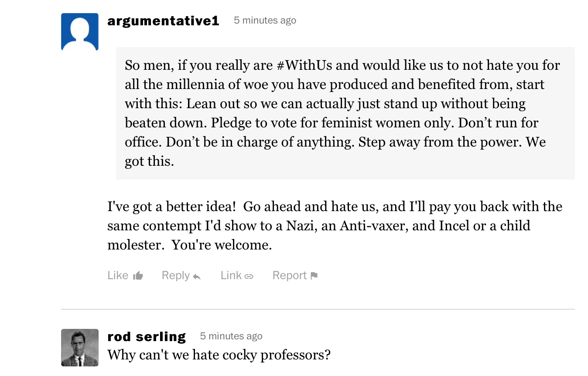
Task: Like argumentative1's comment via Like text
Action: [x=118, y=275]
